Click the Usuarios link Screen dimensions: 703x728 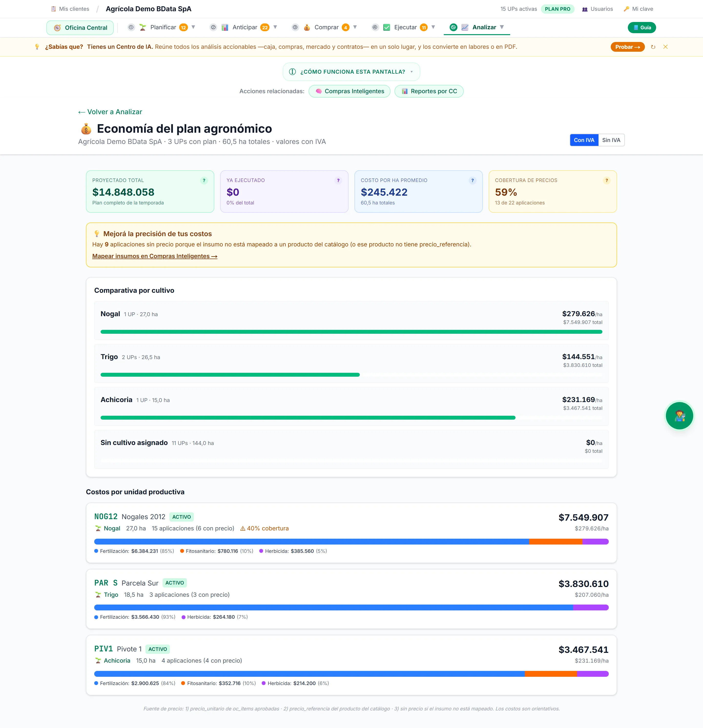click(598, 9)
